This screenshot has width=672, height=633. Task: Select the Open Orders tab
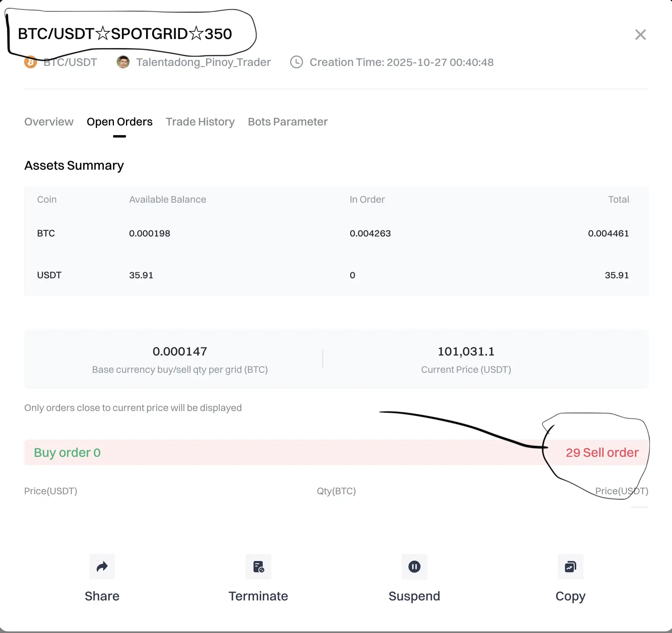point(120,121)
